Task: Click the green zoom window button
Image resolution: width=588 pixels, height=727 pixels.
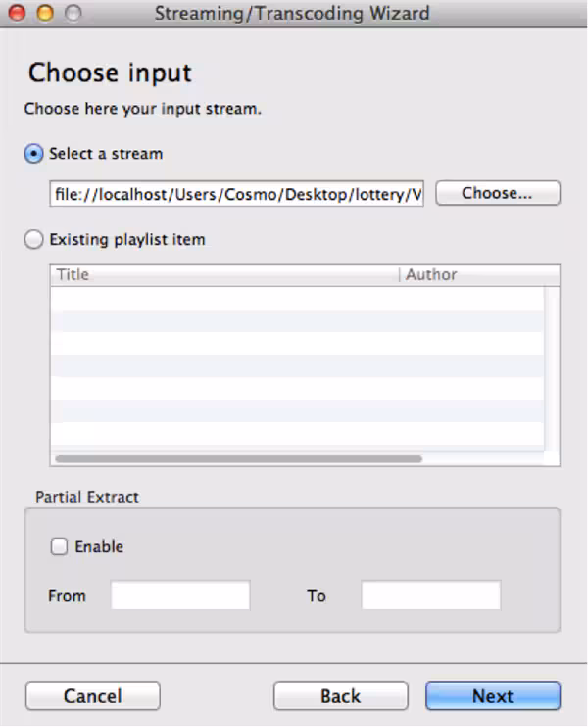Action: (x=72, y=14)
